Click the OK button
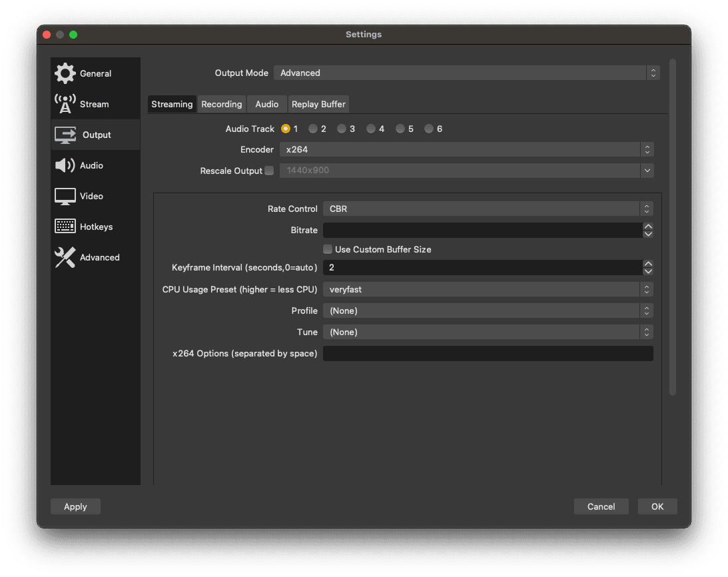The width and height of the screenshot is (728, 577). (x=657, y=506)
